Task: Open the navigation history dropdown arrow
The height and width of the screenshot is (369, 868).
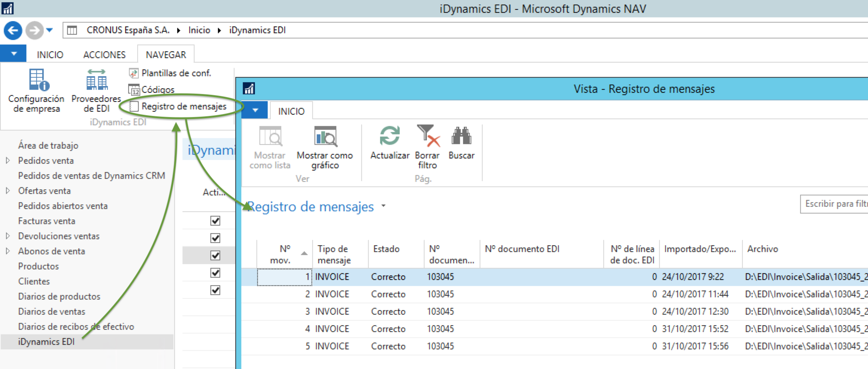Action: [x=49, y=30]
